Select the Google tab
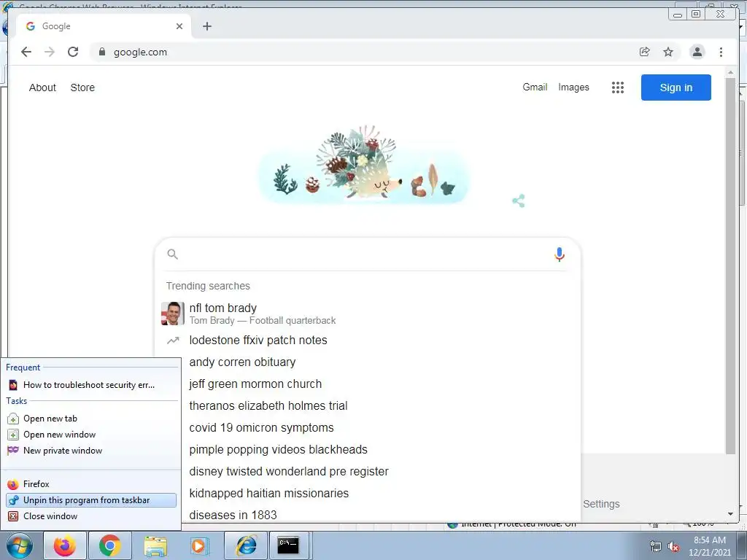 click(x=103, y=26)
